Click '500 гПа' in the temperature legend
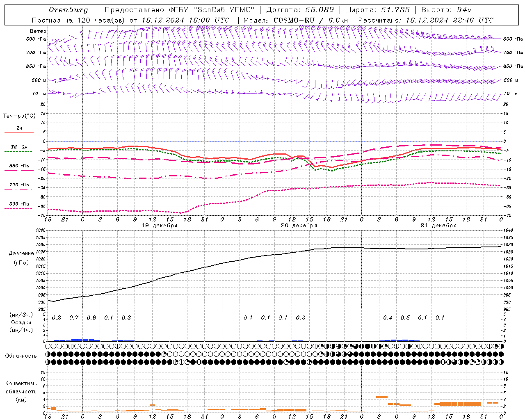Viewport: 525px width, 420px height. tap(19, 203)
